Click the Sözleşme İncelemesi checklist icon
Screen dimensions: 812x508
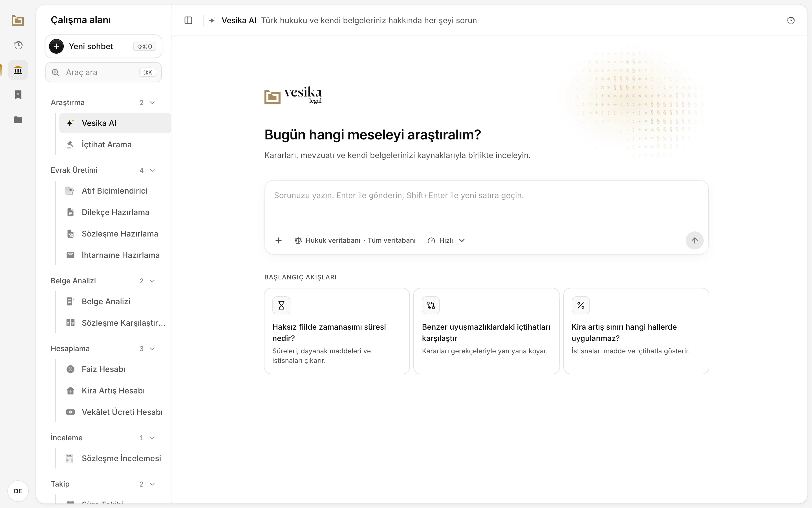(x=70, y=458)
